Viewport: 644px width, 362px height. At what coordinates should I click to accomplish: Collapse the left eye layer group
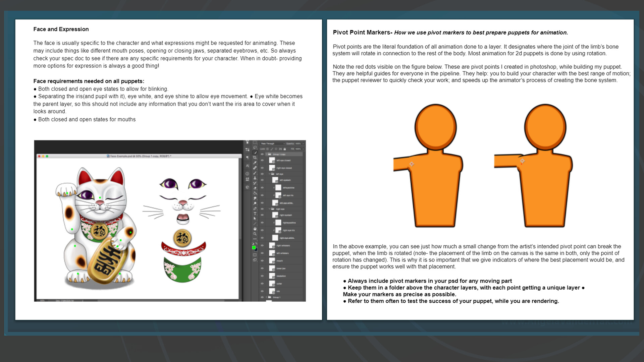coord(270,174)
